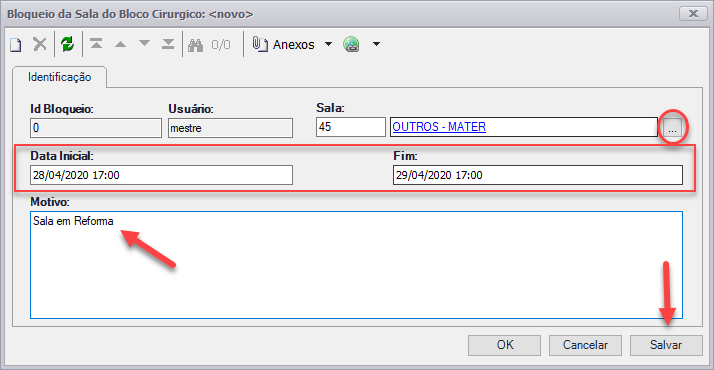Refresh using the green arrows icon
Viewport: 714px width, 370px height.
(67, 44)
